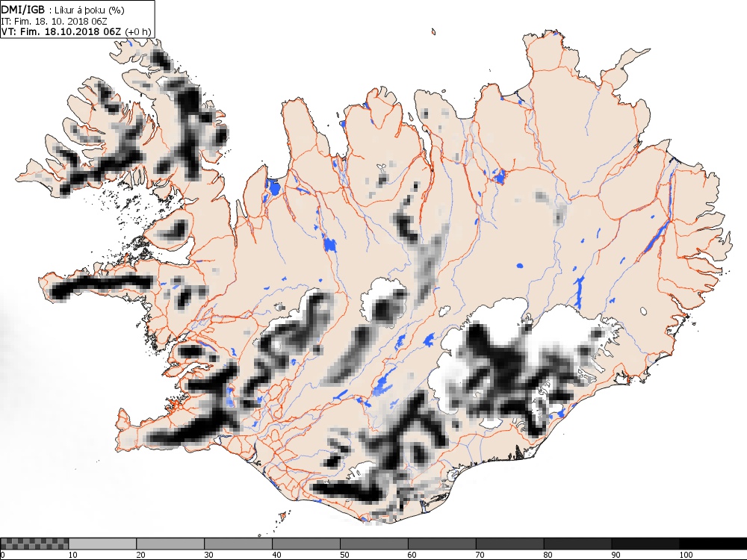This screenshot has width=747, height=560.
Task: Click the checkered 0–10 legend swatch
Action: [x=34, y=544]
